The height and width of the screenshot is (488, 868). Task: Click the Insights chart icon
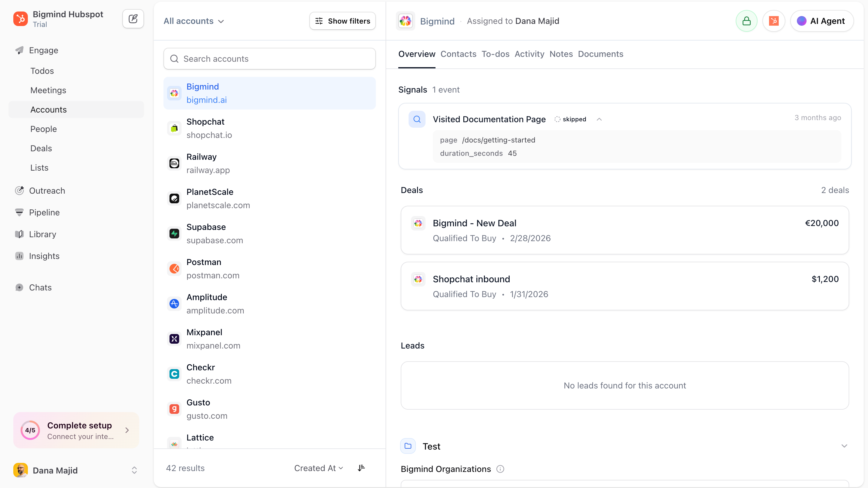coord(20,256)
